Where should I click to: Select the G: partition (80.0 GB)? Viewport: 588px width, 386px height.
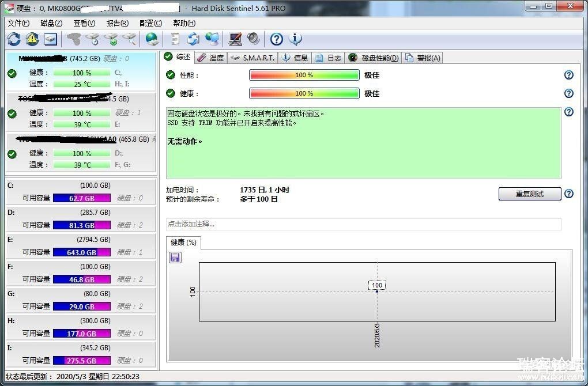(81, 300)
